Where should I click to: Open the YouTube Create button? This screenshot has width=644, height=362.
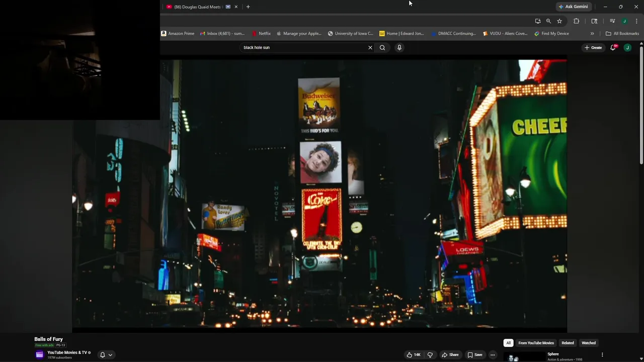tap(593, 48)
